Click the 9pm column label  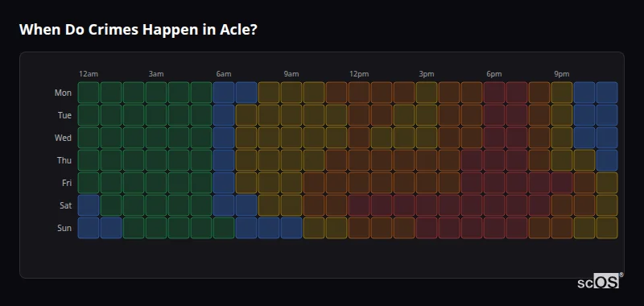pos(562,74)
